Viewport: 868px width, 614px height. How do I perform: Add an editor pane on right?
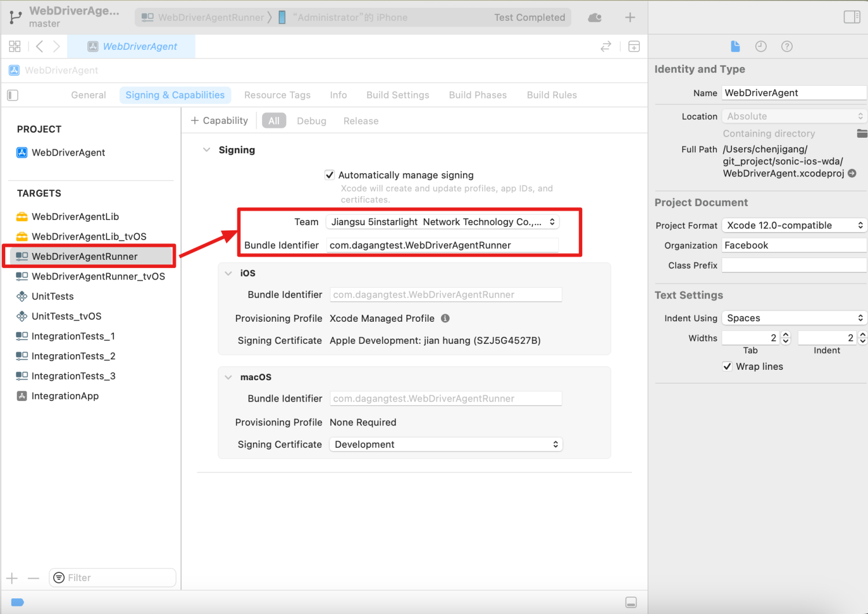pyautogui.click(x=634, y=46)
